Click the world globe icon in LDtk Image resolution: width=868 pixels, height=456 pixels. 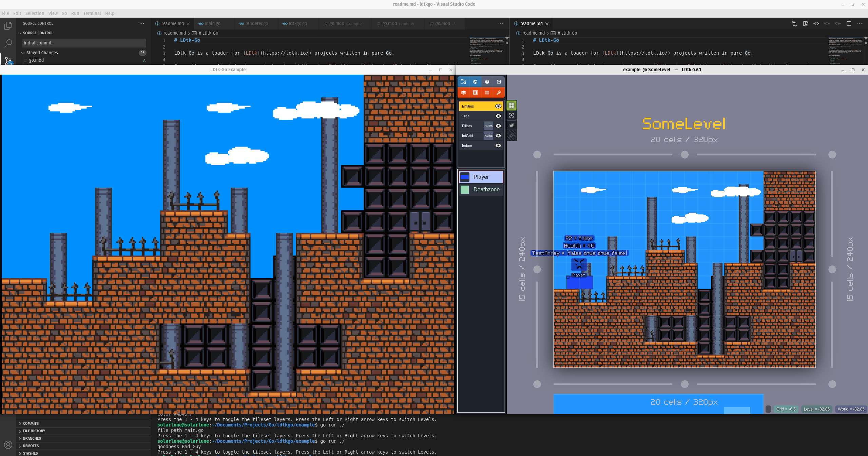coord(475,82)
